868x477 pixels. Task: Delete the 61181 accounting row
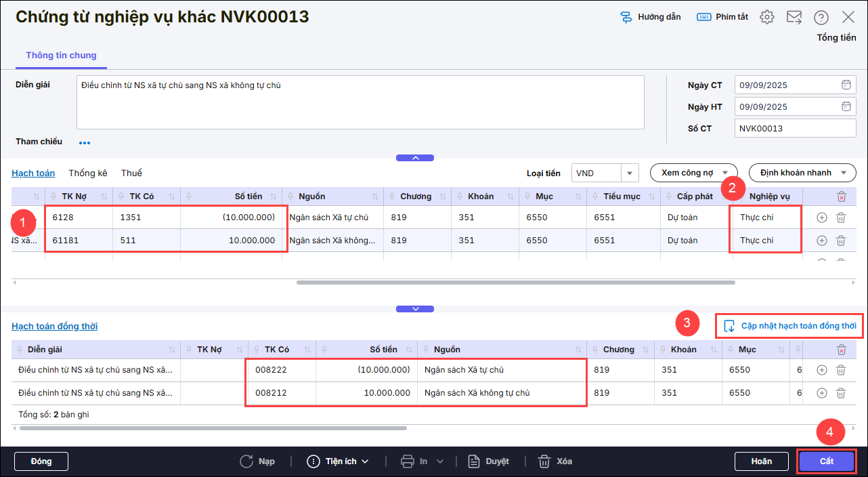(x=841, y=241)
